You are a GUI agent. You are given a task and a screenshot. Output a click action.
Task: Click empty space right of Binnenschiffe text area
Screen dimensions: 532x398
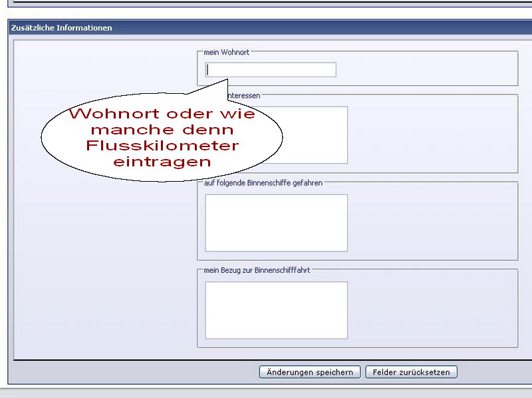coord(432,223)
